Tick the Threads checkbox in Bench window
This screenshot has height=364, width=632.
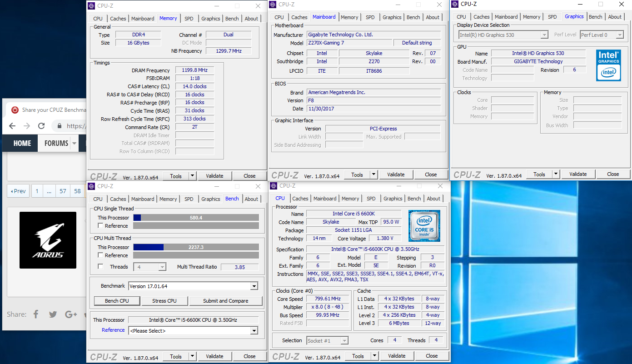pyautogui.click(x=100, y=267)
